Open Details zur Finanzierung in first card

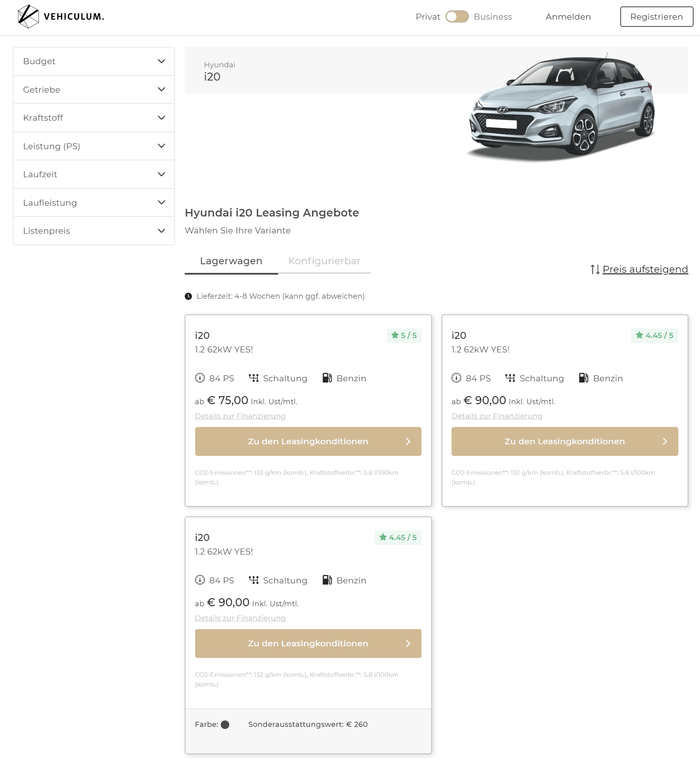240,416
